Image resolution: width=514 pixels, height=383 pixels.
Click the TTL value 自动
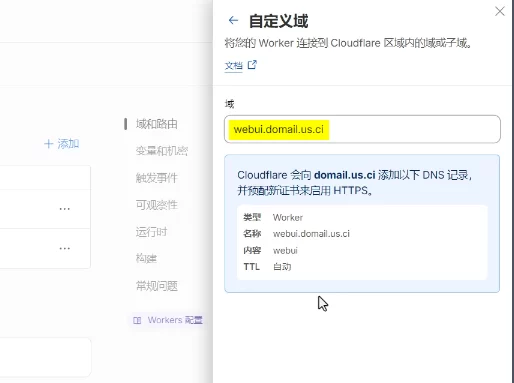(282, 267)
